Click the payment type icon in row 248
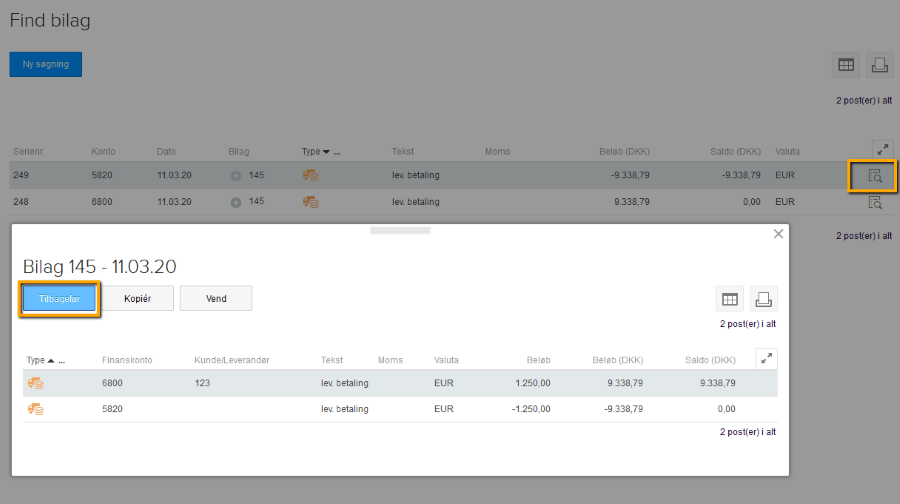This screenshot has height=504, width=900. coord(311,201)
